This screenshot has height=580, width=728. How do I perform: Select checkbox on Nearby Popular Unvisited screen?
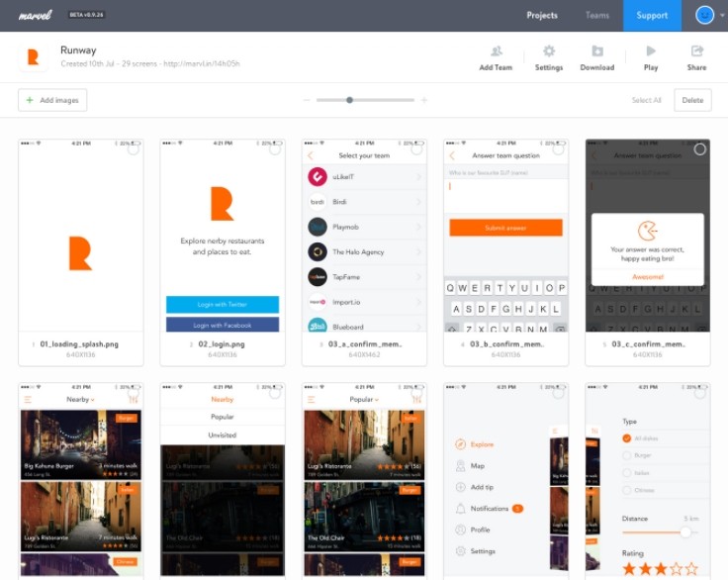point(275,393)
